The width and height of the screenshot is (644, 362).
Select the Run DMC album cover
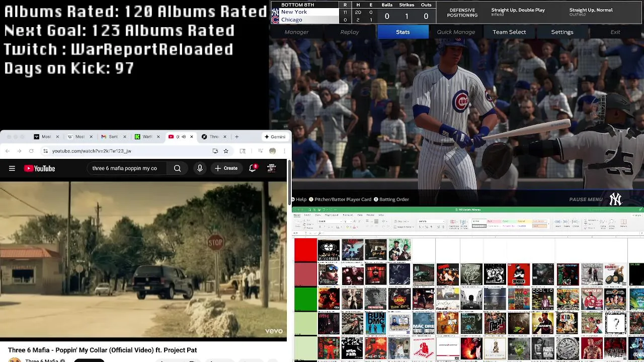[376, 323]
